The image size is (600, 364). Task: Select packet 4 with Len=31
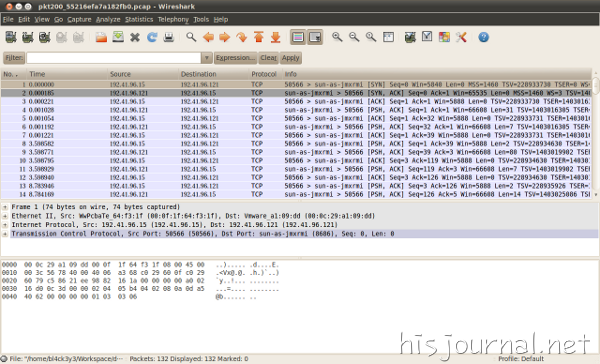[296, 110]
